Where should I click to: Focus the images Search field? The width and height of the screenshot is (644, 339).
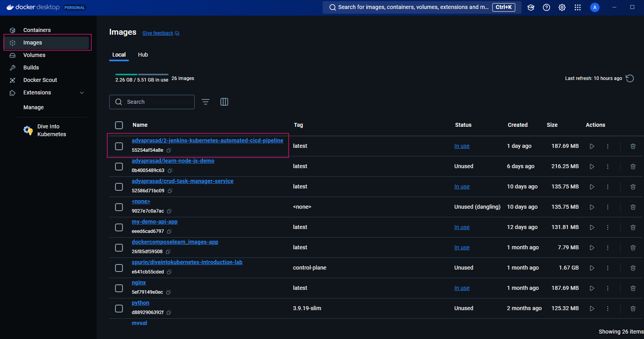152,102
